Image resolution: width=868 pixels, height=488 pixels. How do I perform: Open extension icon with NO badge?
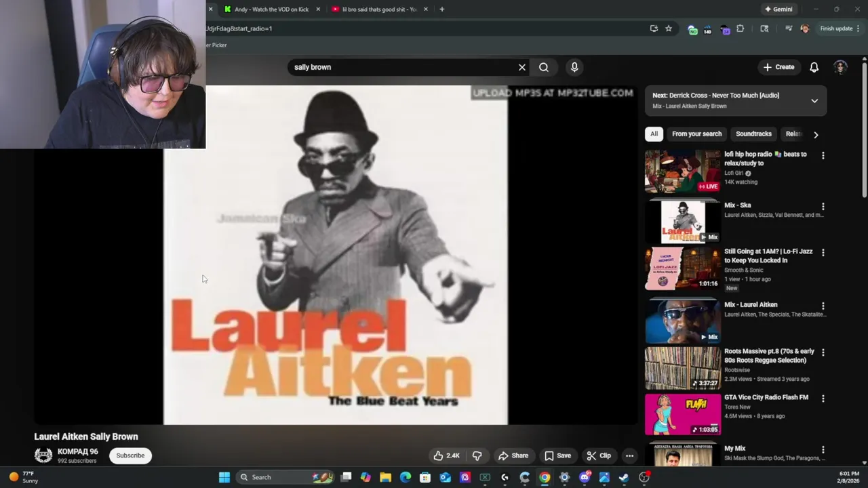(x=692, y=29)
